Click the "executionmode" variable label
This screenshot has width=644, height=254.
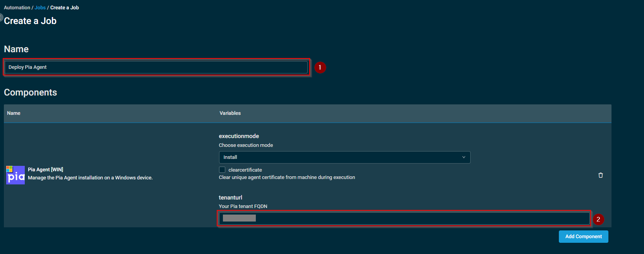239,136
